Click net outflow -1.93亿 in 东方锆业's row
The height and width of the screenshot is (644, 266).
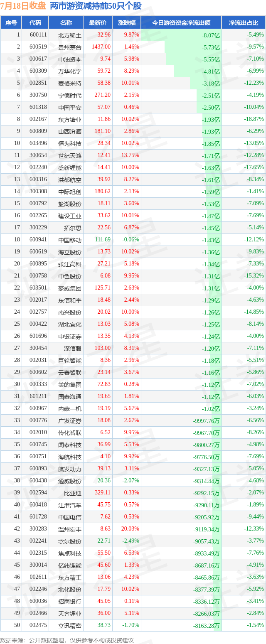coord(211,120)
